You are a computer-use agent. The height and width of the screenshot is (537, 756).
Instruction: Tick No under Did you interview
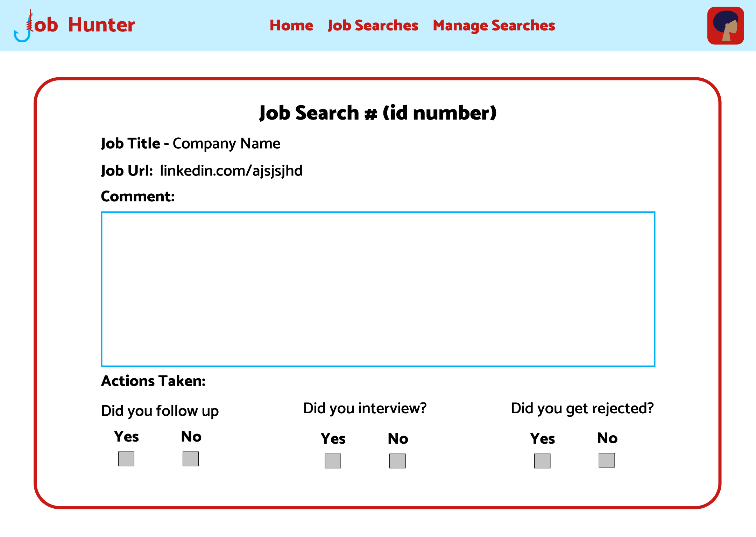(397, 461)
